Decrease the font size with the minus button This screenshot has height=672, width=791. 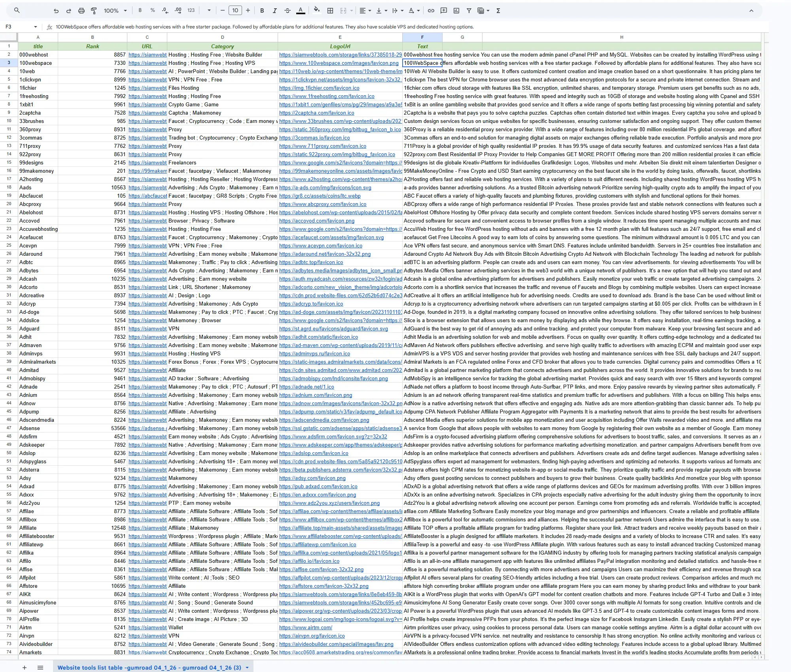[223, 11]
